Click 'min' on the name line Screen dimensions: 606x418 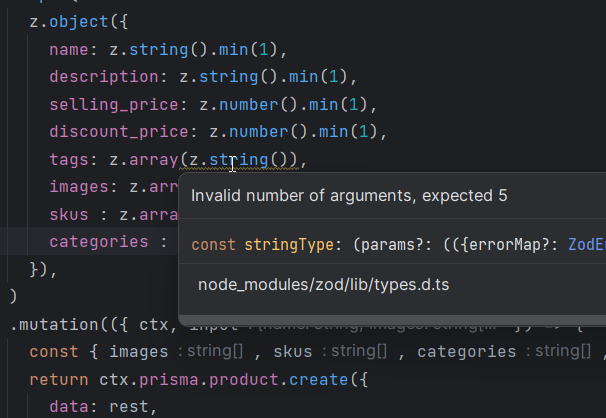pos(233,50)
